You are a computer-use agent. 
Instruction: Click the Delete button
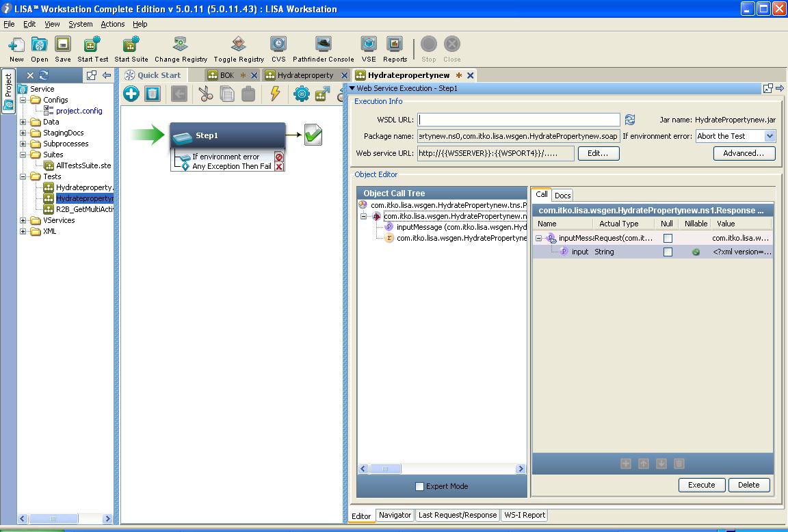[x=749, y=485]
